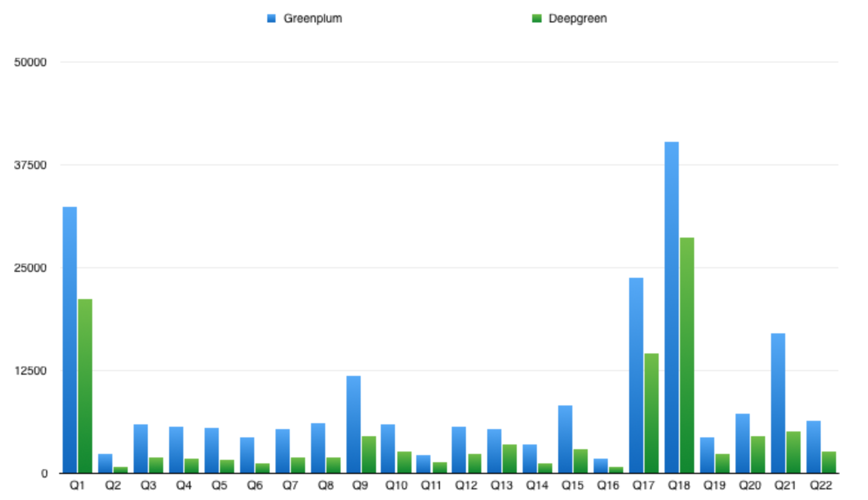This screenshot has width=868, height=500.
Task: Select the Q17 x-axis label
Action: 644,485
